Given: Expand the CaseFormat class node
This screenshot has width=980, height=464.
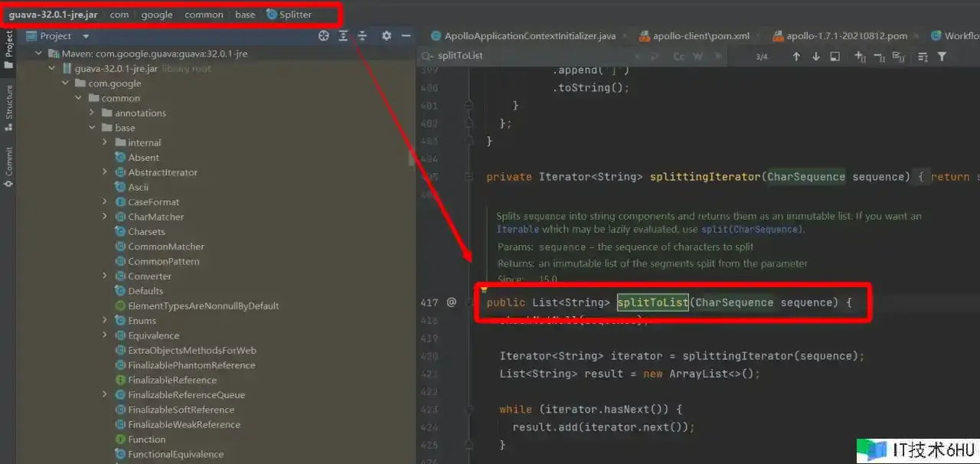Looking at the screenshot, I should coord(105,202).
